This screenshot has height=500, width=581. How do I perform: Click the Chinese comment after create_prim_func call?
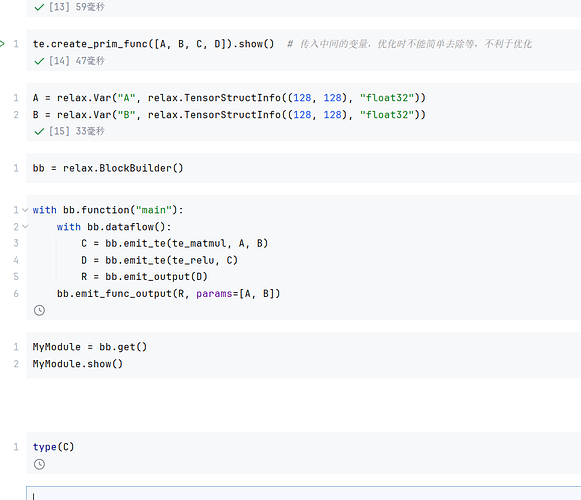coord(409,44)
